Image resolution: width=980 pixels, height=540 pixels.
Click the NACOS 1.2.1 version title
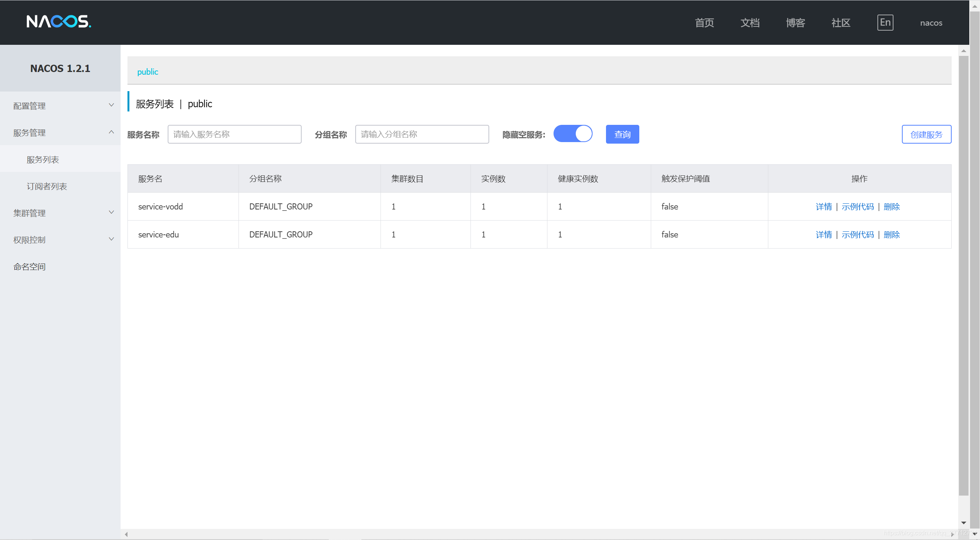pyautogui.click(x=60, y=68)
